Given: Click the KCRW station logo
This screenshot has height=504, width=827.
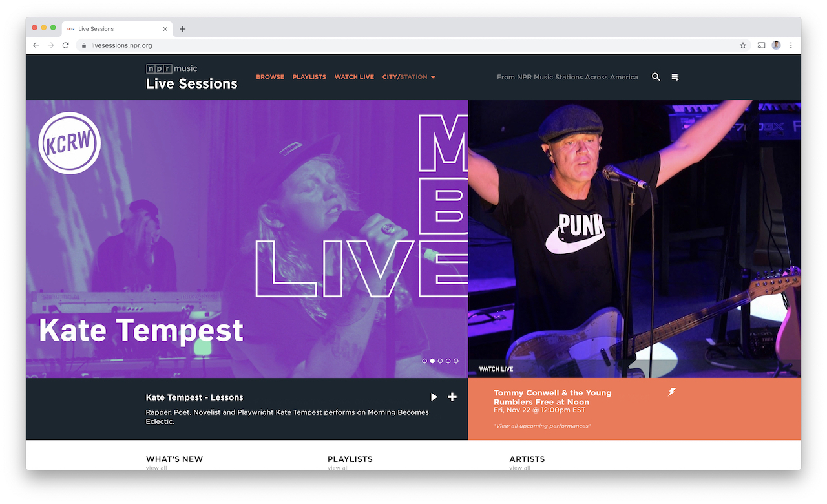Looking at the screenshot, I should [70, 143].
